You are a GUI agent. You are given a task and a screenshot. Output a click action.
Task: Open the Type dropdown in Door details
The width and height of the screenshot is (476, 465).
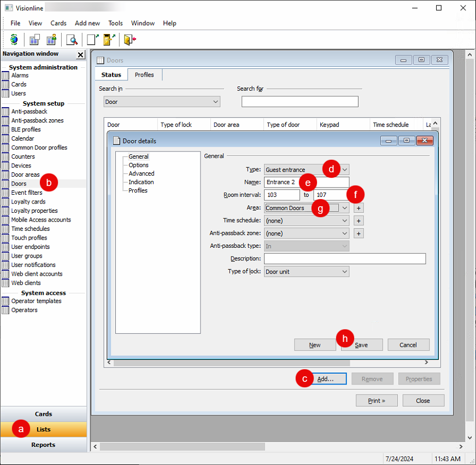[344, 170]
